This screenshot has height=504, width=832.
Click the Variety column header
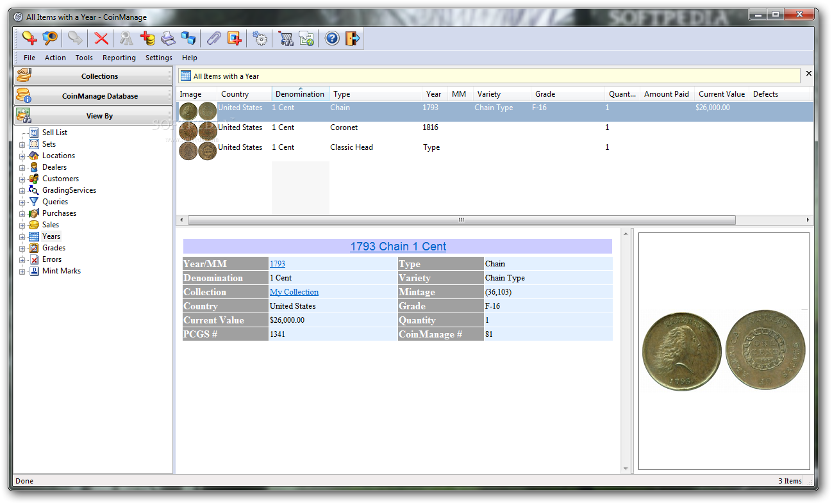pos(503,94)
